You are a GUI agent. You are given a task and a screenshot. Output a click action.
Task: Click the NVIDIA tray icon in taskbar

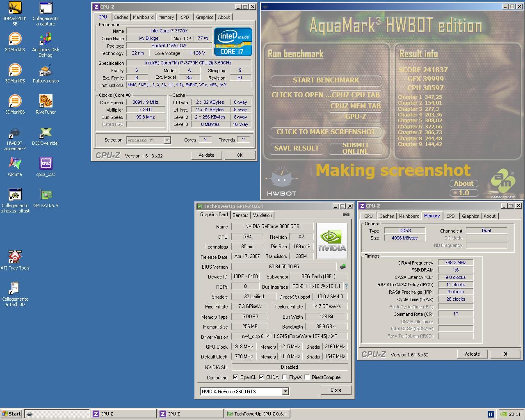click(503, 414)
